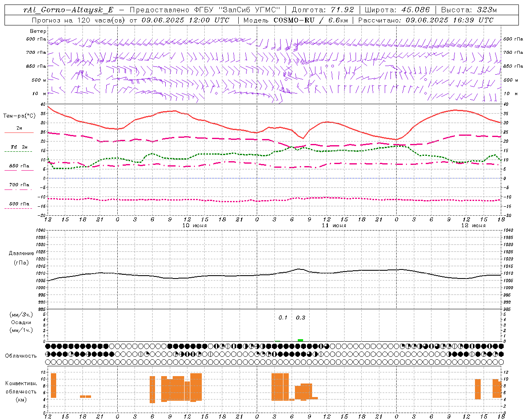Click the green precipitation bar
This screenshot has width=525, height=420.
tap(300, 340)
